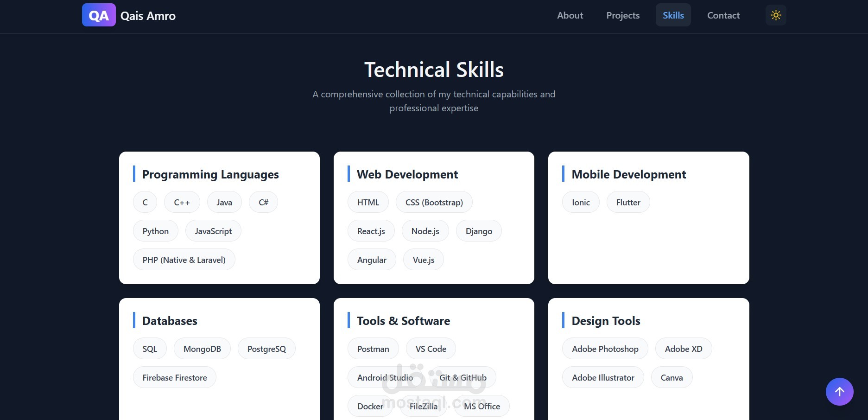
Task: Open the About nav item
Action: tap(570, 15)
